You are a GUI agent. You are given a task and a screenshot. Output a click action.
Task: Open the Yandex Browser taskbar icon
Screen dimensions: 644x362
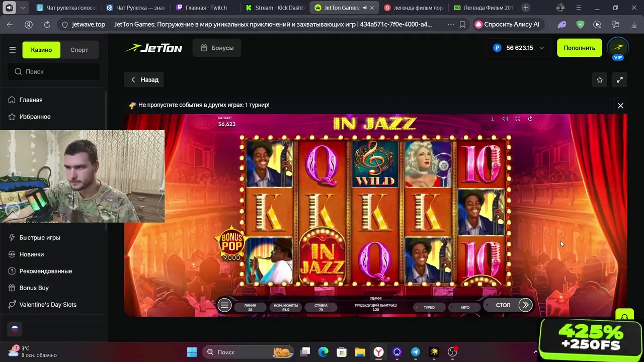(x=378, y=352)
